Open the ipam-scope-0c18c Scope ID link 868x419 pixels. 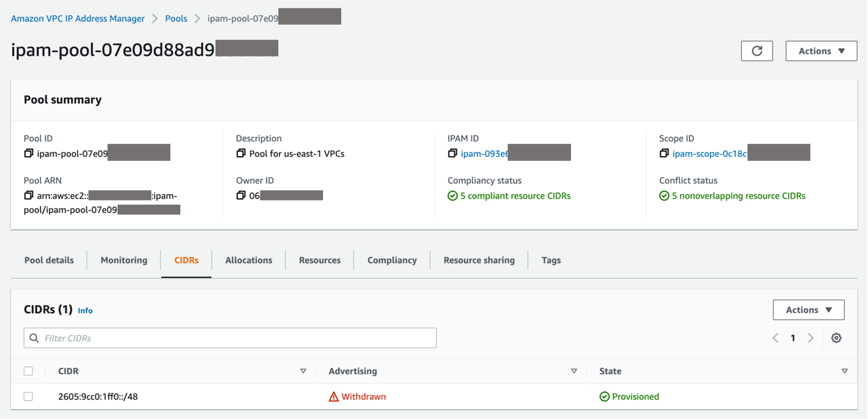point(710,154)
